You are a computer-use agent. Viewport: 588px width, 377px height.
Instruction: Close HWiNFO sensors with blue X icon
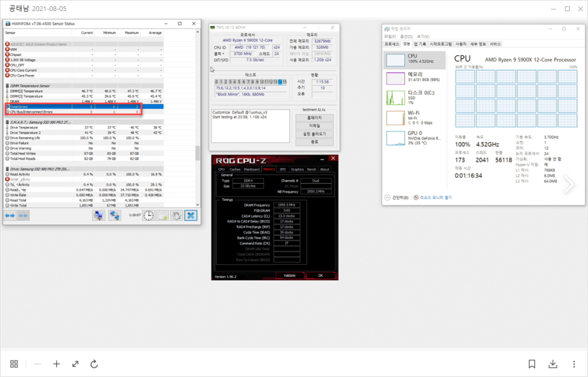click(x=191, y=216)
